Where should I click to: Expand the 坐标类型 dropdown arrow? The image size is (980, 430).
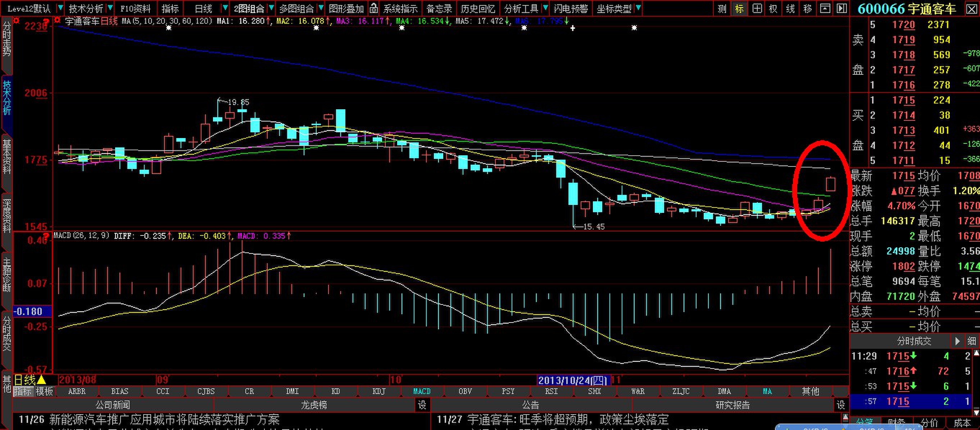click(x=638, y=8)
